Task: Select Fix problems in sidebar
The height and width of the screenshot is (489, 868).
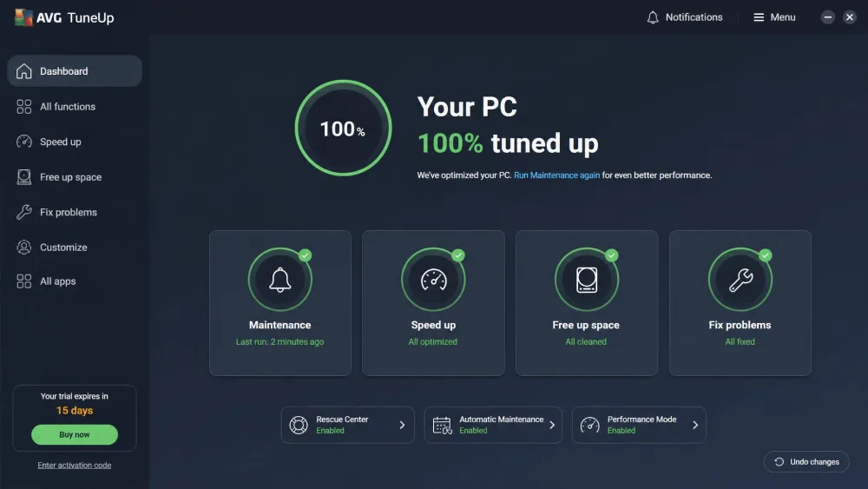Action: 75,212
